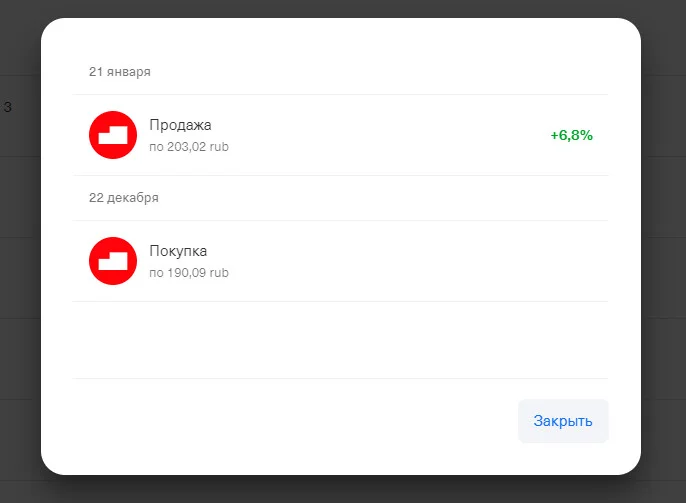Click the 22 декабря date header
This screenshot has width=686, height=503.
point(124,198)
